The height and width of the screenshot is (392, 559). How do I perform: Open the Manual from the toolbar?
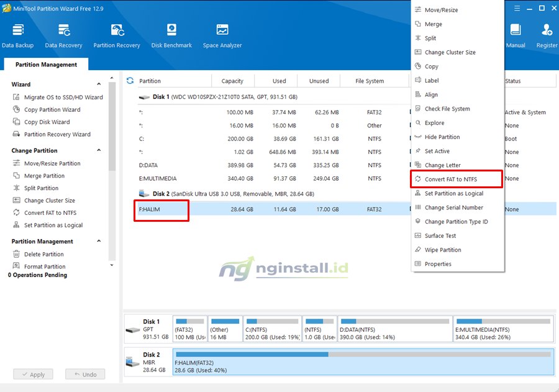click(516, 35)
